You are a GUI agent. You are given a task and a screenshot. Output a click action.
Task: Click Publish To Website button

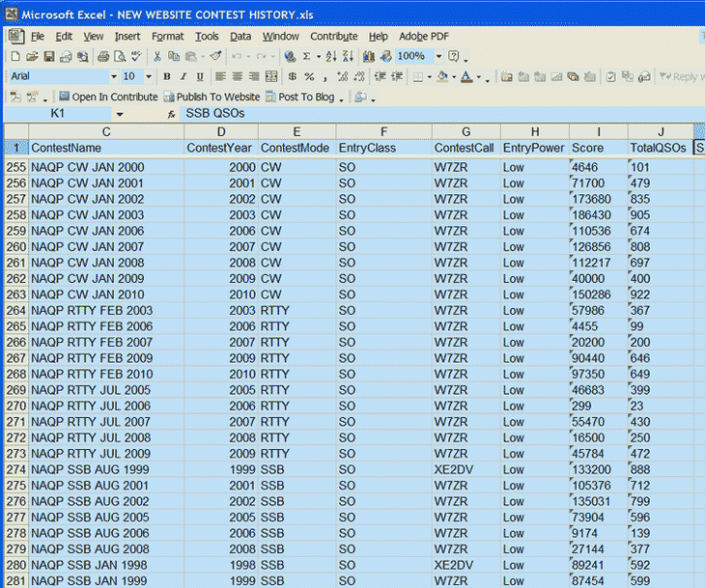(211, 97)
